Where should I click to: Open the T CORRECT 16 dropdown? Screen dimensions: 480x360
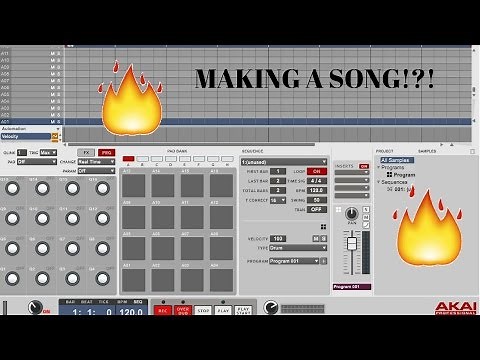tap(278, 200)
